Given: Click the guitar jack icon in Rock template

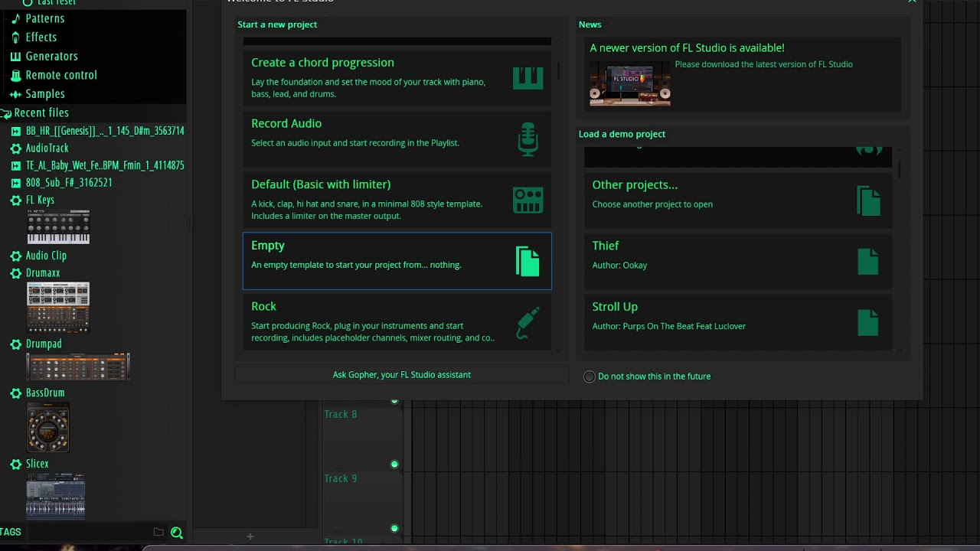Looking at the screenshot, I should click(x=528, y=323).
